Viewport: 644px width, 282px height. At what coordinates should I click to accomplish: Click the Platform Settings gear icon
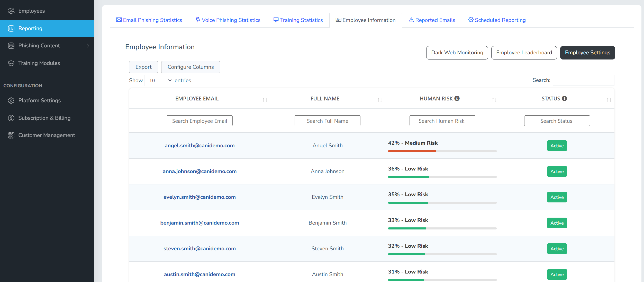(x=11, y=100)
